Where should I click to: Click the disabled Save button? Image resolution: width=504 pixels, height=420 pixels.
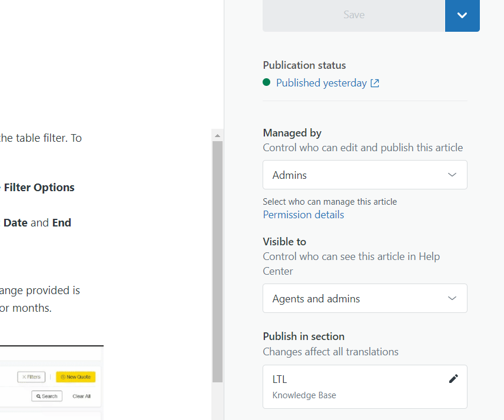point(353,15)
